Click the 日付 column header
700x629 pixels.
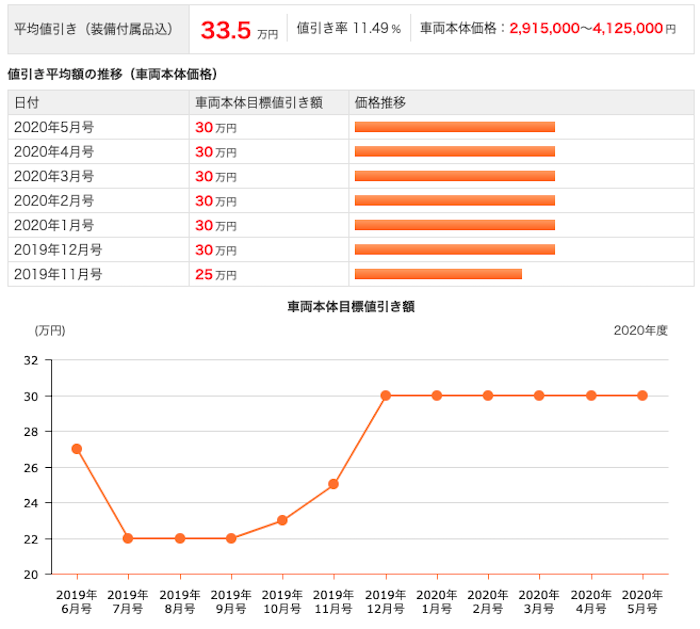27,103
